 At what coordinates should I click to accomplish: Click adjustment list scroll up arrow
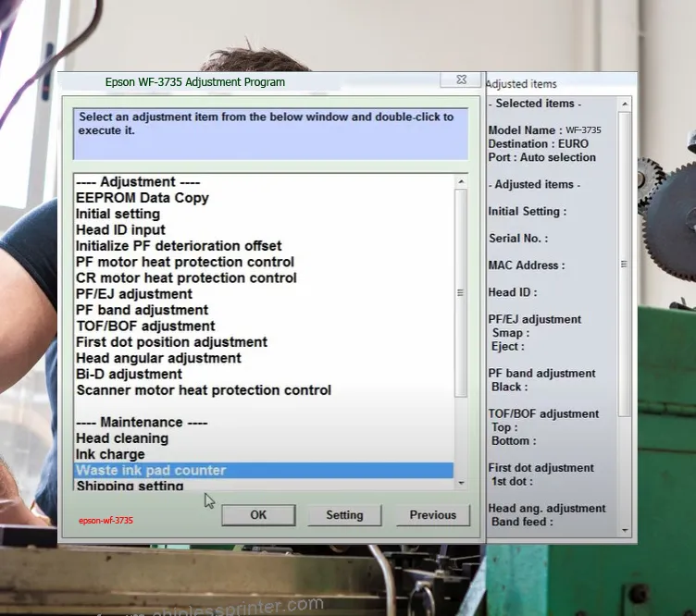point(461,181)
